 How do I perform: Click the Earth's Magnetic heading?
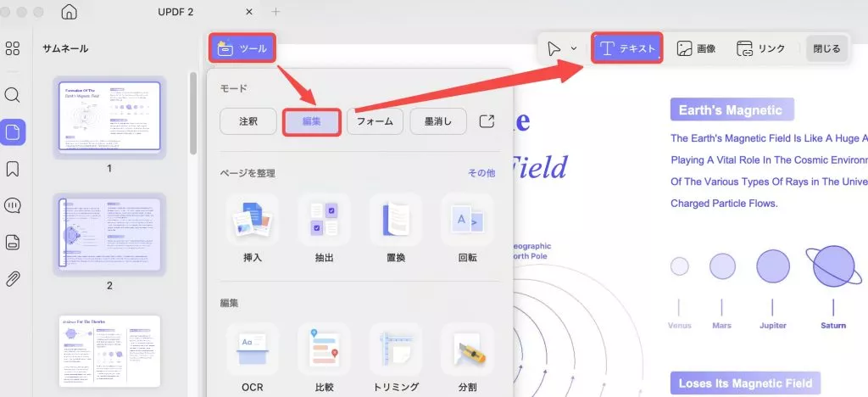point(731,109)
